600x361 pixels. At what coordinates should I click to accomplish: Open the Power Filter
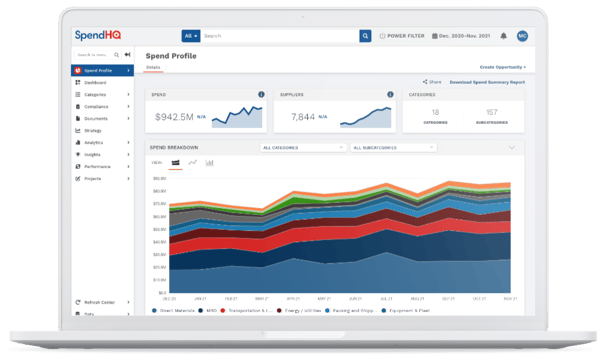[x=402, y=36]
